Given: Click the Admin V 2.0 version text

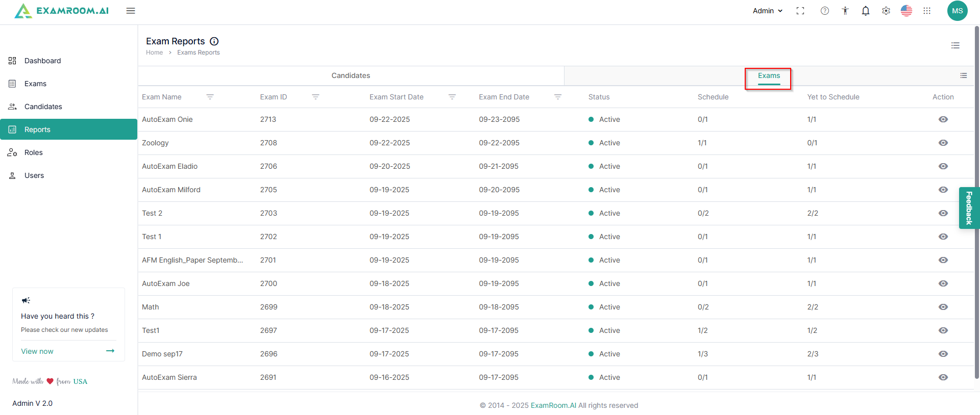Looking at the screenshot, I should 33,403.
